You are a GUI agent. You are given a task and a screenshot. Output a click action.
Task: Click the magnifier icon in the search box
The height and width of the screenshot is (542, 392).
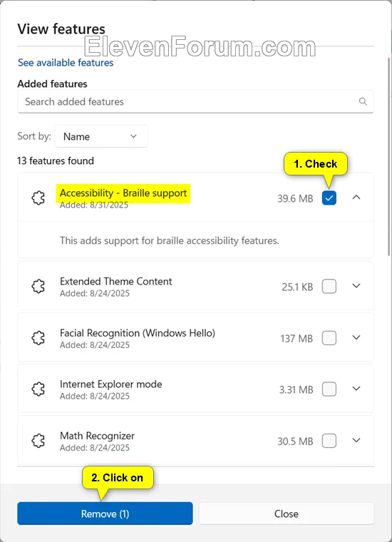pos(363,101)
